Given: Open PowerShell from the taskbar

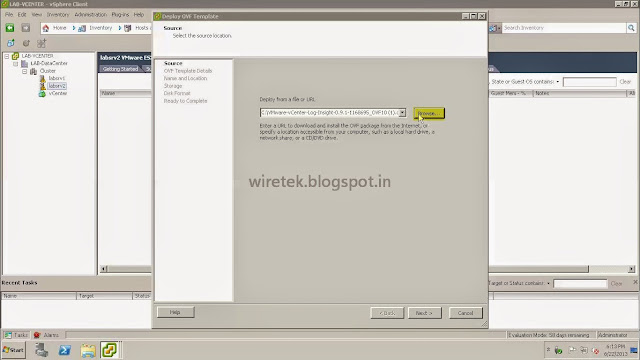Looking at the screenshot, I should (x=64, y=350).
